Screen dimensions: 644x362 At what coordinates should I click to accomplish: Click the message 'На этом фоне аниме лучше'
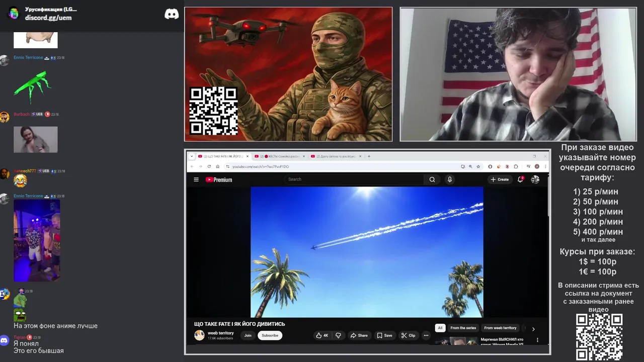point(55,326)
